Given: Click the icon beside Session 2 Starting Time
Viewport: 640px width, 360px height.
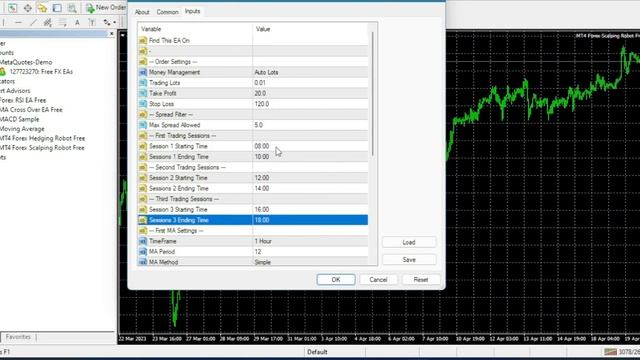Looking at the screenshot, I should pos(143,178).
